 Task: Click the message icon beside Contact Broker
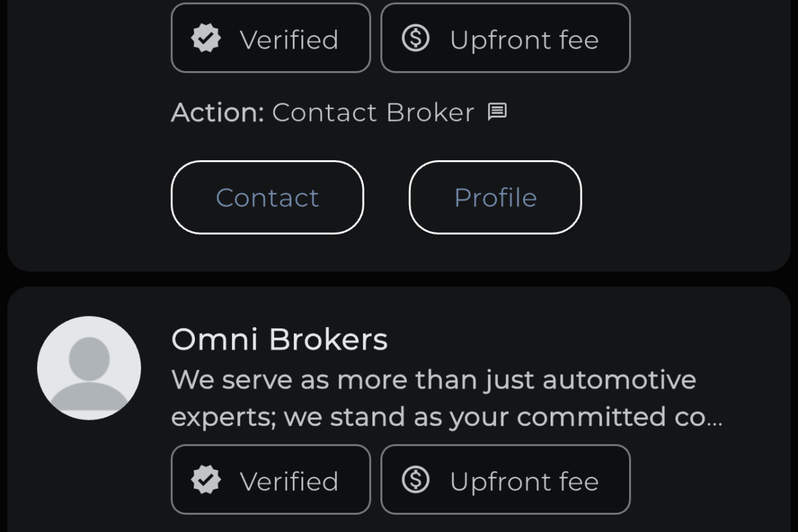pyautogui.click(x=497, y=112)
